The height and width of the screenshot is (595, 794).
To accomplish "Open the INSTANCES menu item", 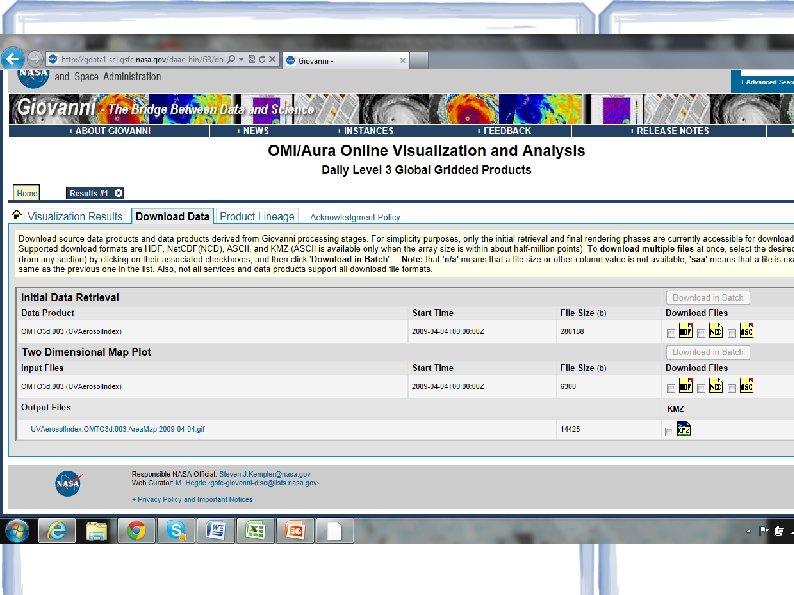I will pos(366,131).
